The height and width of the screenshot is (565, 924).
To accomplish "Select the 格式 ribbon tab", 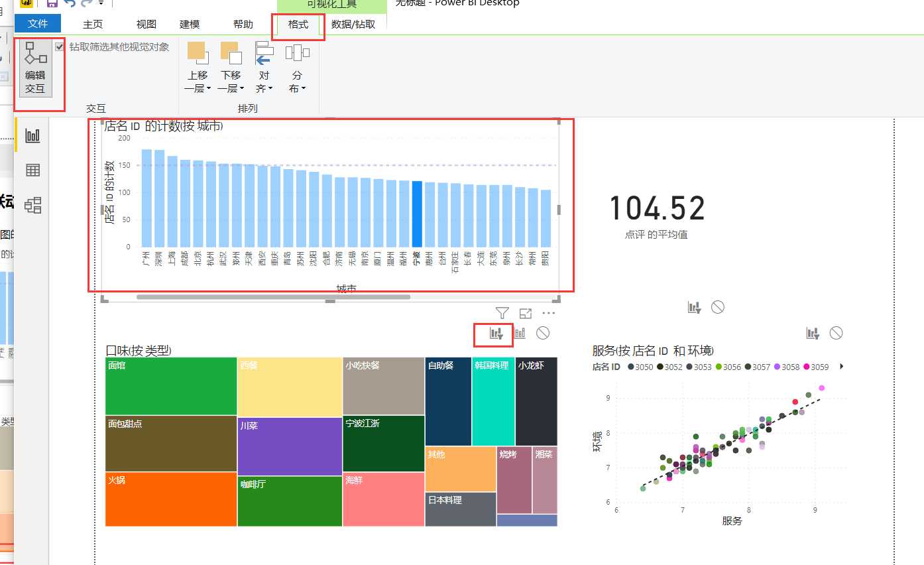I will pyautogui.click(x=298, y=25).
